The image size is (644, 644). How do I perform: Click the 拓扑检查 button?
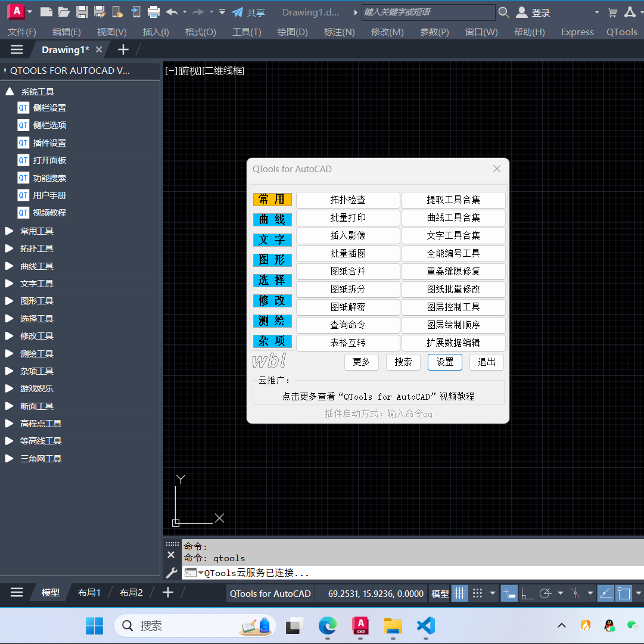click(348, 200)
